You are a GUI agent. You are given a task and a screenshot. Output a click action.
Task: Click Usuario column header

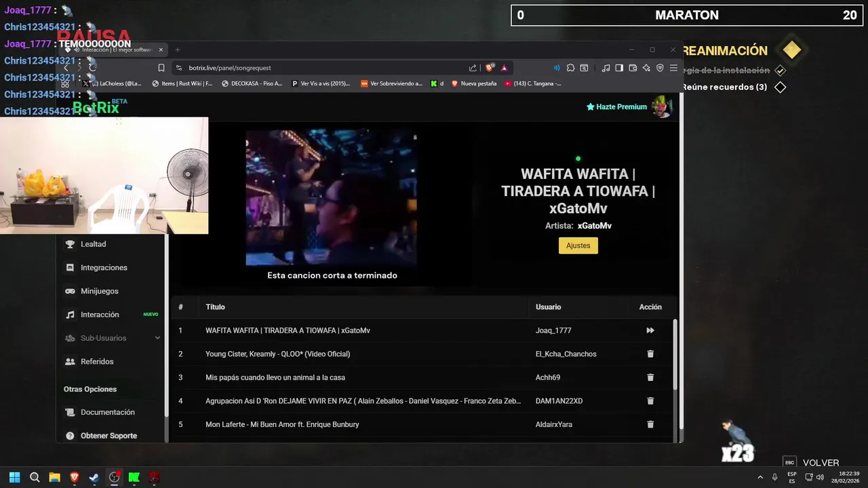coord(549,307)
